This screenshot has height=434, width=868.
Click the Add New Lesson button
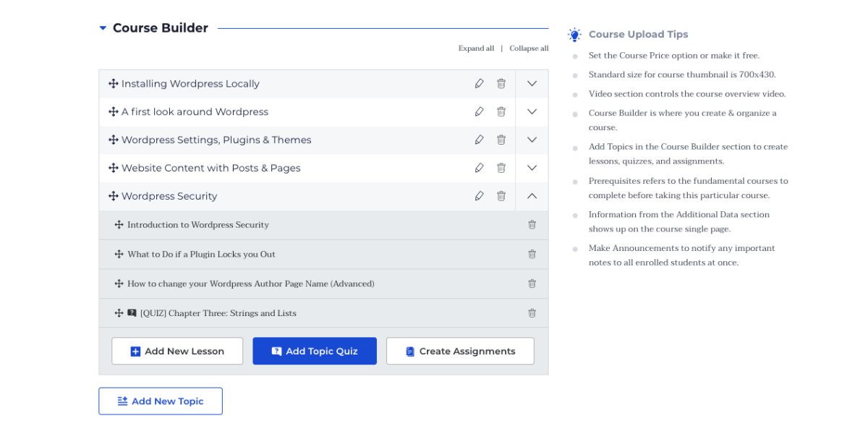177,351
